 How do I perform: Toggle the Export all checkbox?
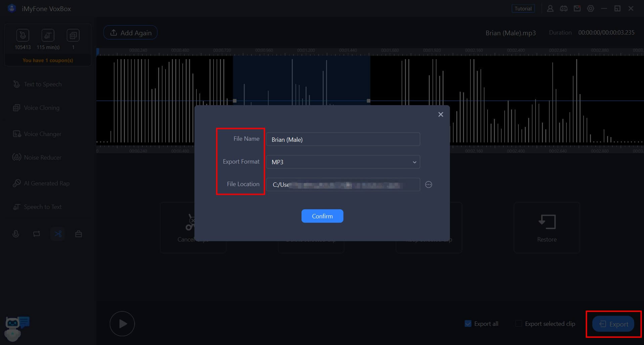(x=468, y=324)
